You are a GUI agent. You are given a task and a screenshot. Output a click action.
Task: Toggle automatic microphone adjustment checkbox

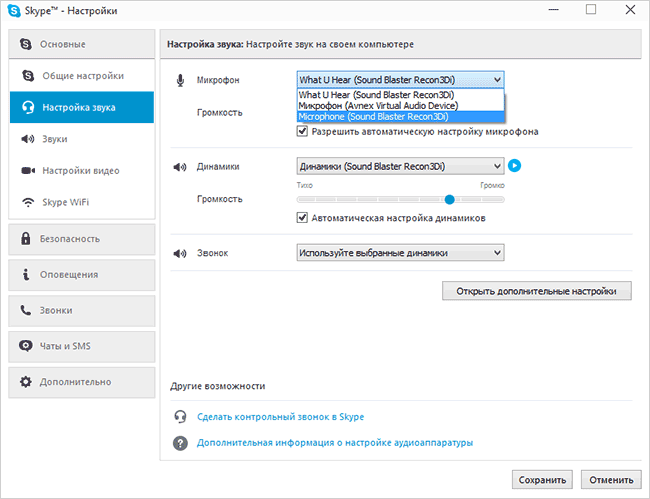coord(302,131)
